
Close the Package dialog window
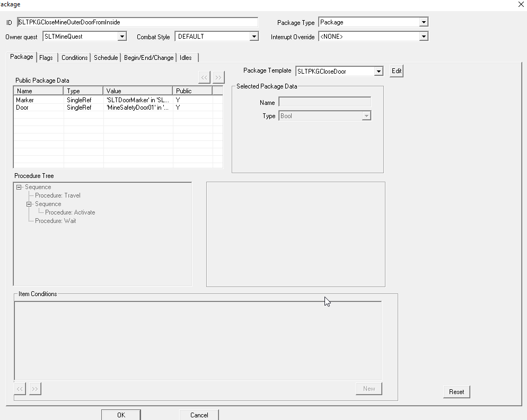point(521,4)
